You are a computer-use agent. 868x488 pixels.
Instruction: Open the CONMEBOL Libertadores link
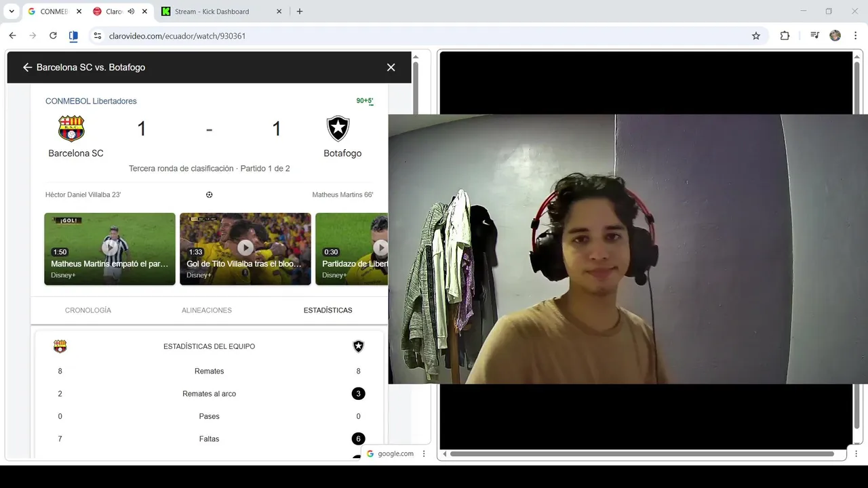91,101
